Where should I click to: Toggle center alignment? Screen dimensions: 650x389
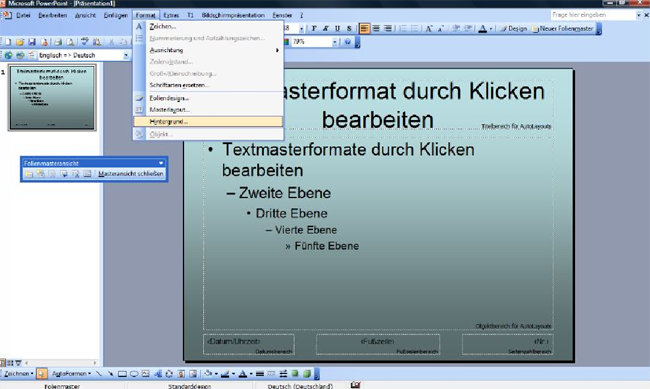(376, 28)
